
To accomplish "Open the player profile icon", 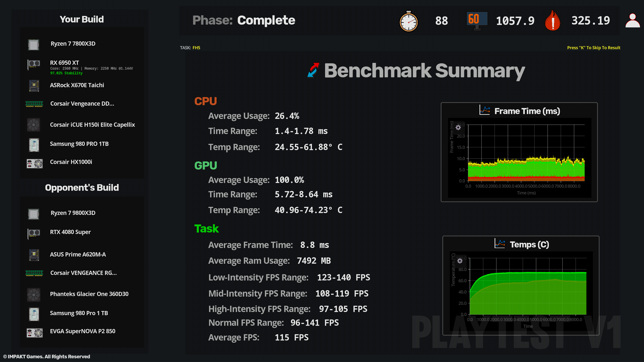I will pyautogui.click(x=633, y=20).
